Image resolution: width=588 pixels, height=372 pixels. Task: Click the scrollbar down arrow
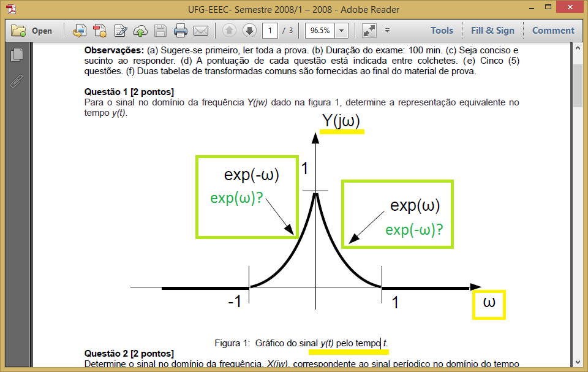click(578, 362)
